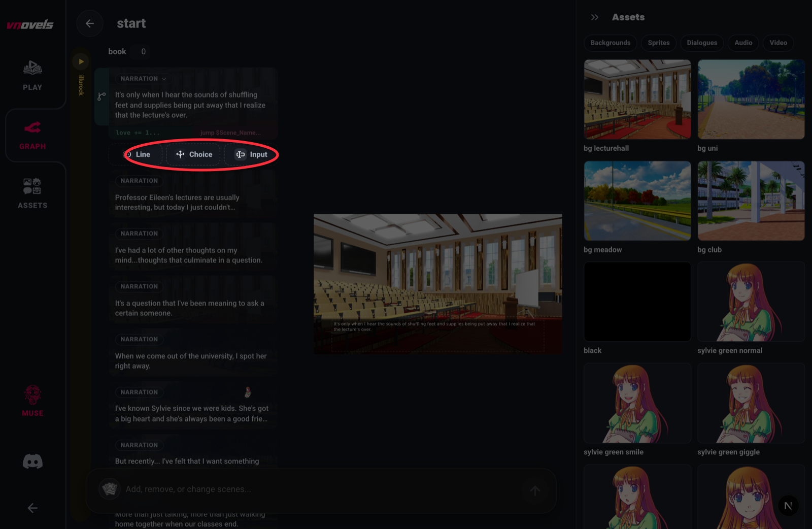Click the 'jump $Scene_Name...' text

(230, 133)
